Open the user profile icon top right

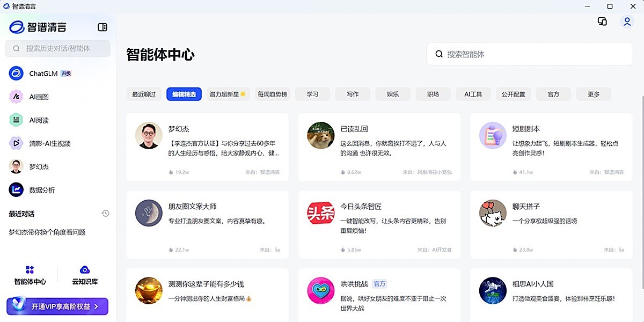627,21
